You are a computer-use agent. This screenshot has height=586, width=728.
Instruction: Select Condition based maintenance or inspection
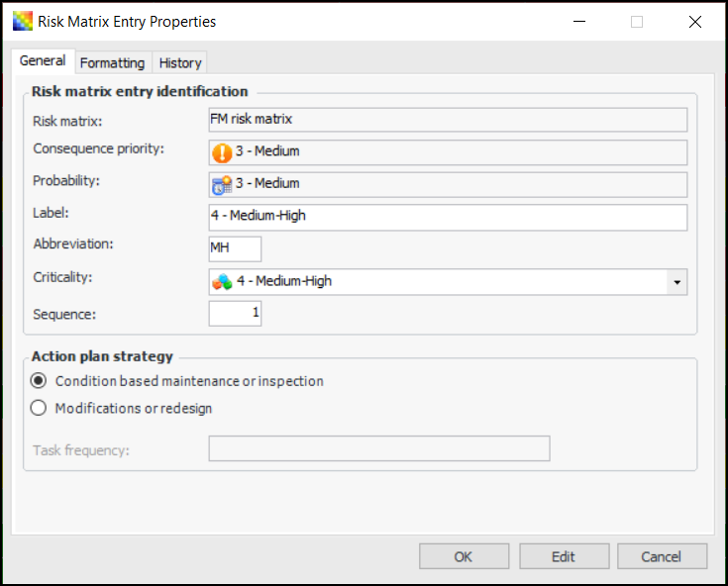click(x=39, y=381)
